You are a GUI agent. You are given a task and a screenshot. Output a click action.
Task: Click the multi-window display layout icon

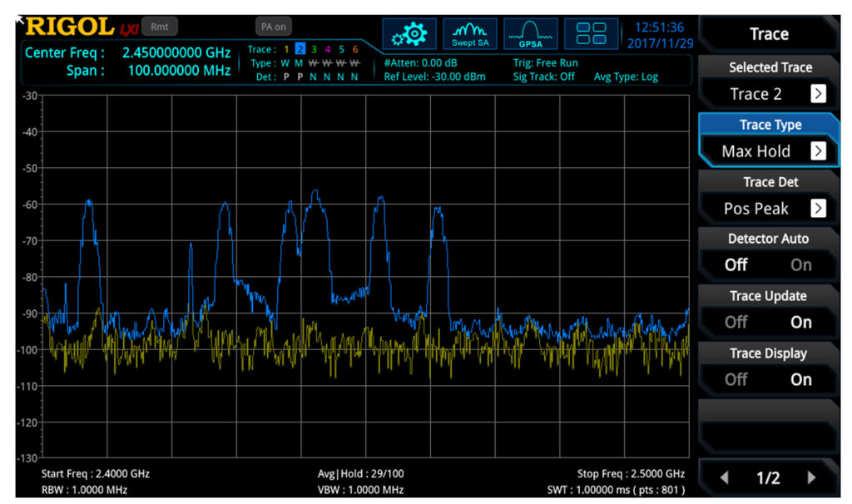(x=591, y=33)
